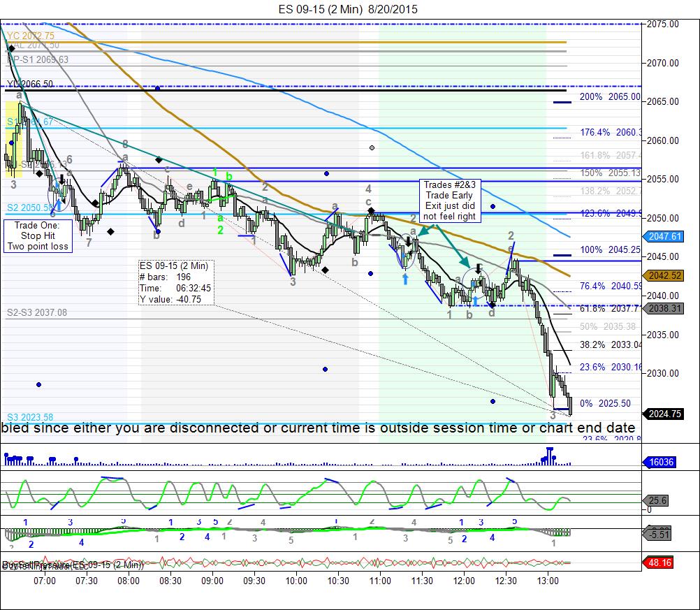Click the 13:00 time axis label
Image resolution: width=700 pixels, height=610 pixels.
tap(548, 581)
